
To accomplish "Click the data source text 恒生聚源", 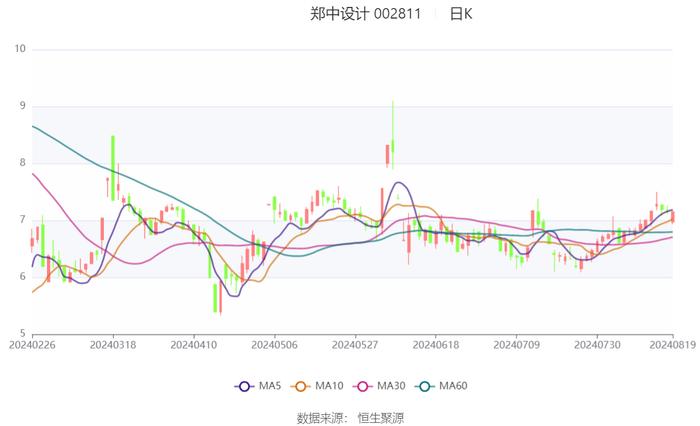I will coord(381,418).
